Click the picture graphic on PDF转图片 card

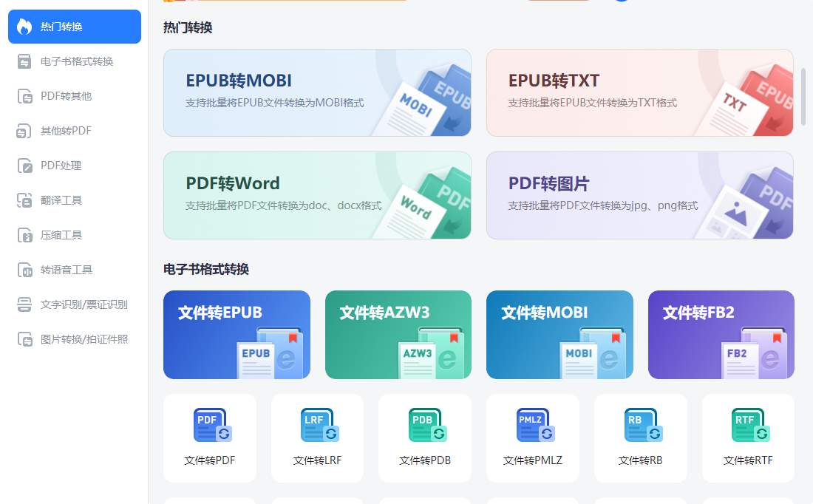[744, 204]
